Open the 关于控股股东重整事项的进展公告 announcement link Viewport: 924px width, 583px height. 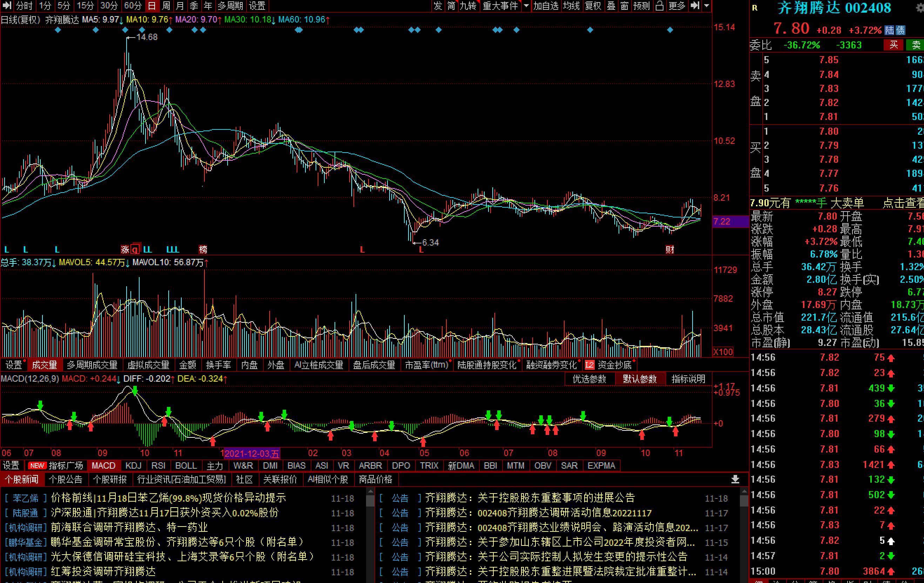557,498
